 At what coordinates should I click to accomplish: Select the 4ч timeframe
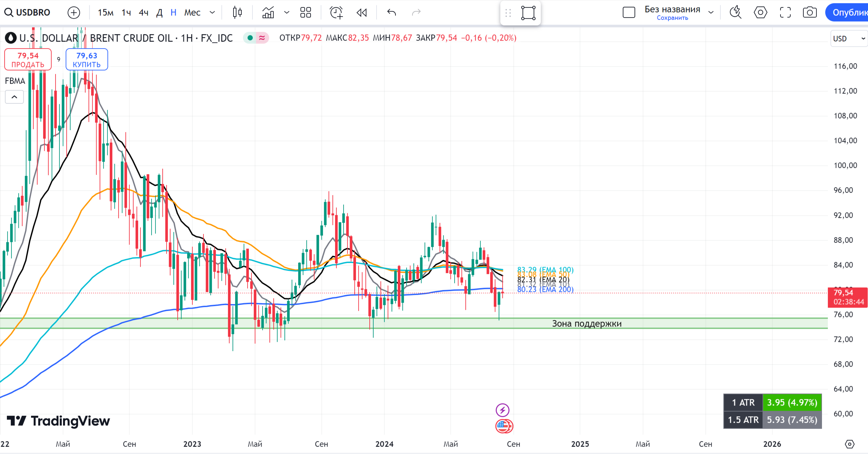(144, 12)
